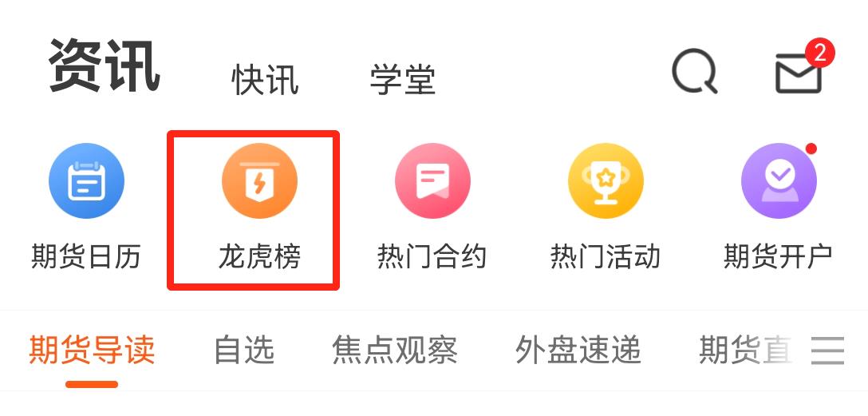Tap the red dot on 期货开户 icon

coord(811,149)
